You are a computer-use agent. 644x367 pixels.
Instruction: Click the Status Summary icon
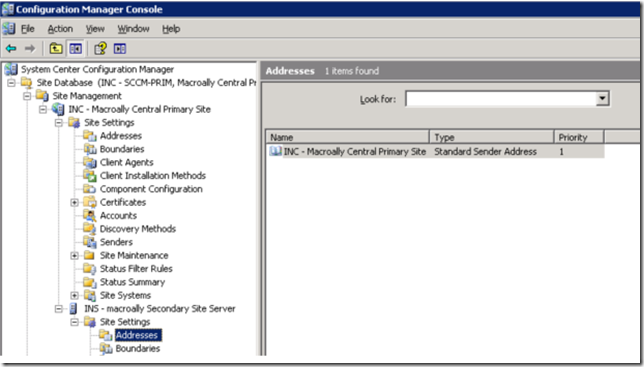click(x=90, y=282)
